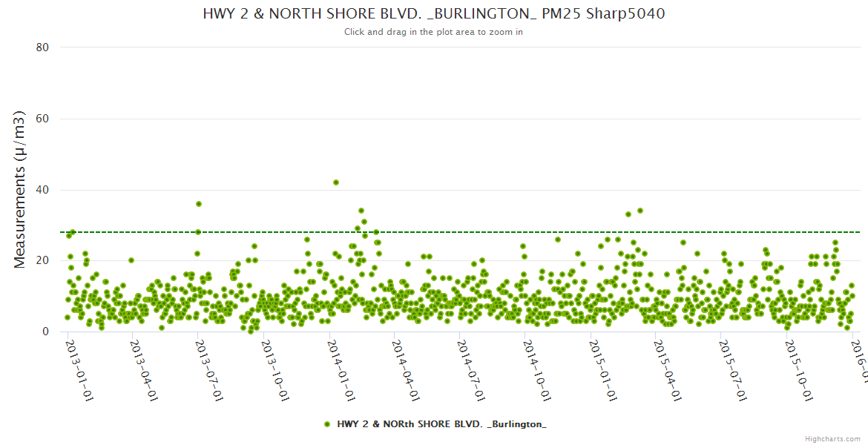Select the point at 34 in early 2015
868x445 pixels.
[640, 211]
